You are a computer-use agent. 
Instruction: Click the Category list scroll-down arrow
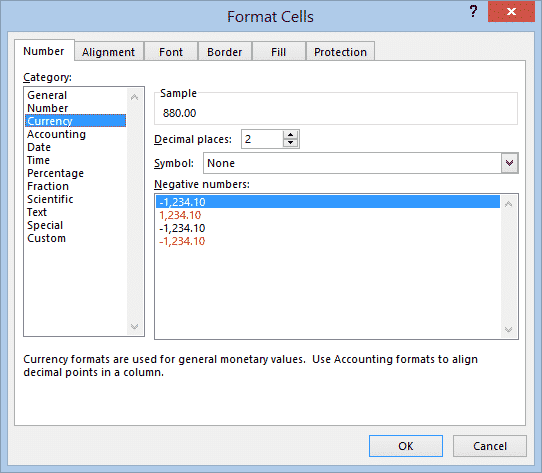tap(134, 326)
